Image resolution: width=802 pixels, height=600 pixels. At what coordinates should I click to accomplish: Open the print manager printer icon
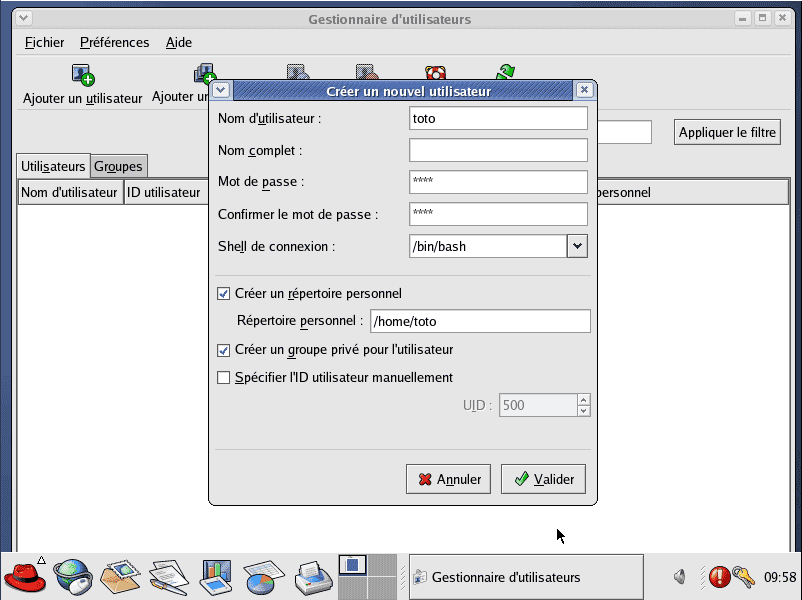pos(312,576)
